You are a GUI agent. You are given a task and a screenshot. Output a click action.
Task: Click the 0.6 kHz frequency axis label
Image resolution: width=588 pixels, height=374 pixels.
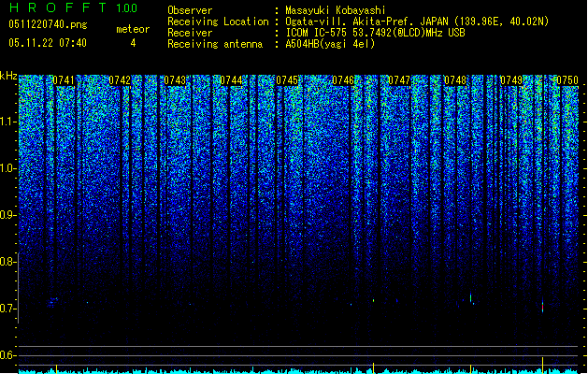click(x=7, y=355)
